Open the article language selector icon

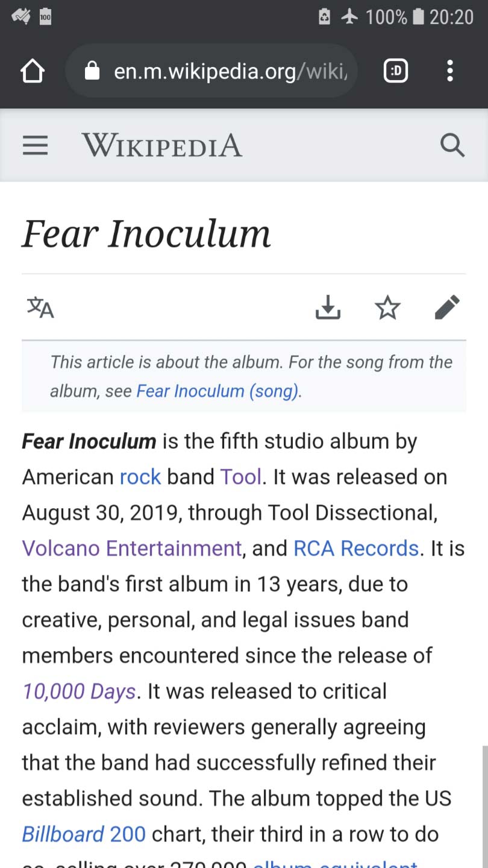pos(40,308)
